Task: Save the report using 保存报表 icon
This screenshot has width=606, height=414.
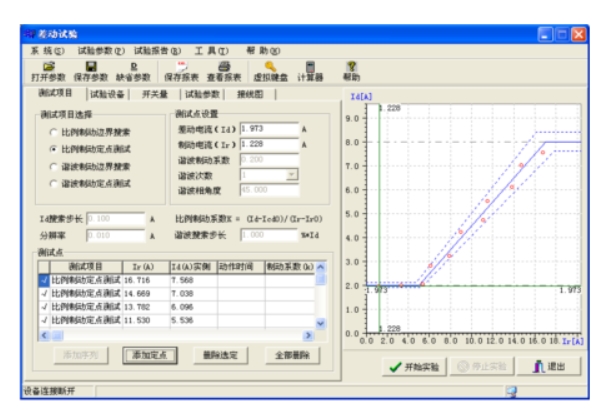Action: (x=182, y=69)
